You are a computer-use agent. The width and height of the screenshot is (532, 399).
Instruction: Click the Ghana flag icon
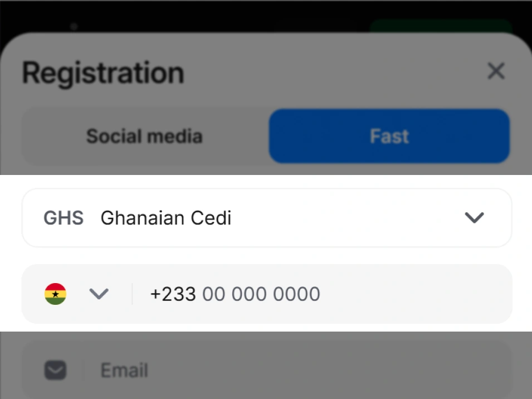[56, 294]
